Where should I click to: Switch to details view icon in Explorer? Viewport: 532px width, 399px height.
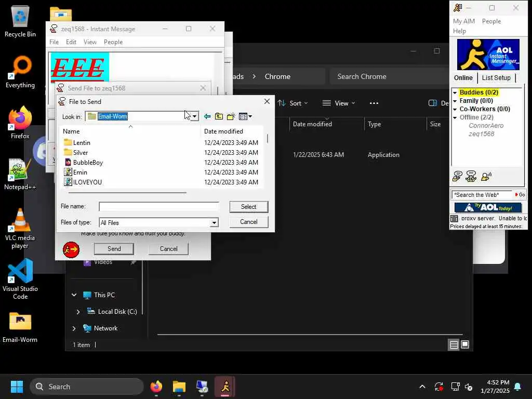[454, 345]
